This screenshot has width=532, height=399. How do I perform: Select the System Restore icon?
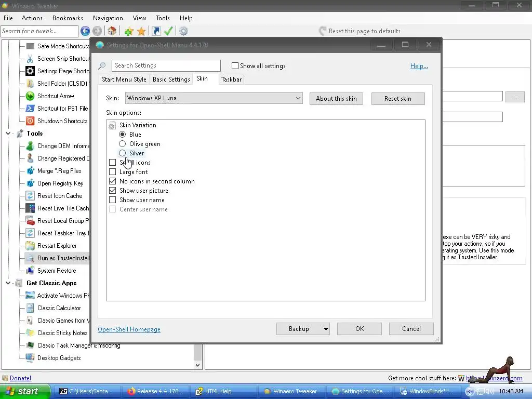(30, 270)
